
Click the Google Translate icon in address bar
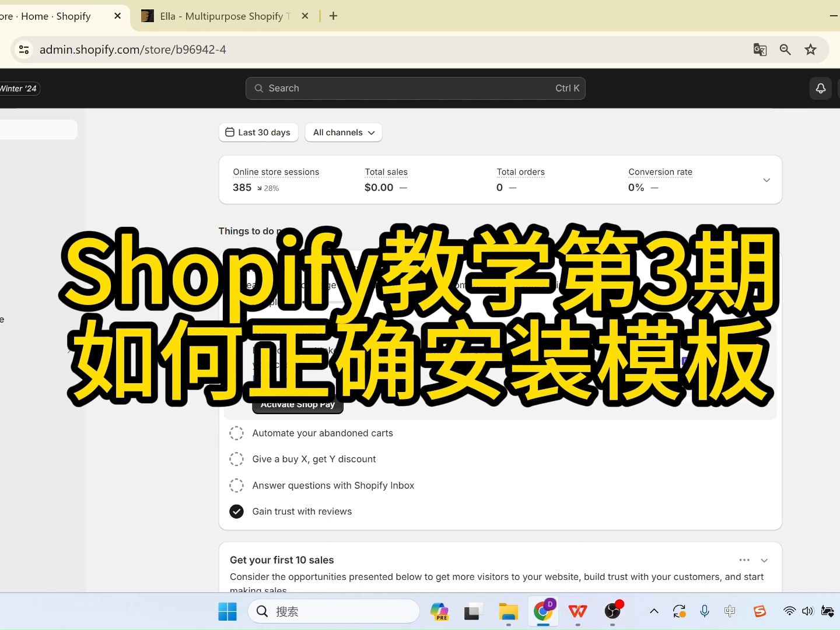(759, 50)
